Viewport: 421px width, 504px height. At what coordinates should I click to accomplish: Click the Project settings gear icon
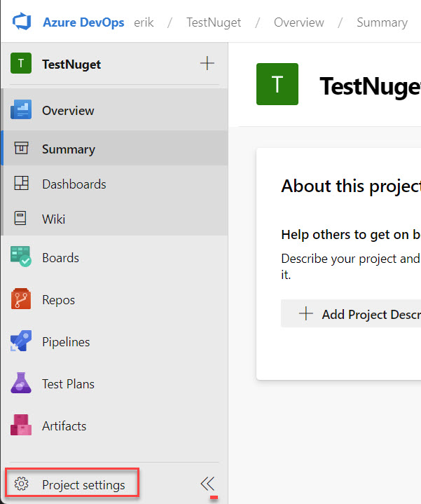coord(22,484)
